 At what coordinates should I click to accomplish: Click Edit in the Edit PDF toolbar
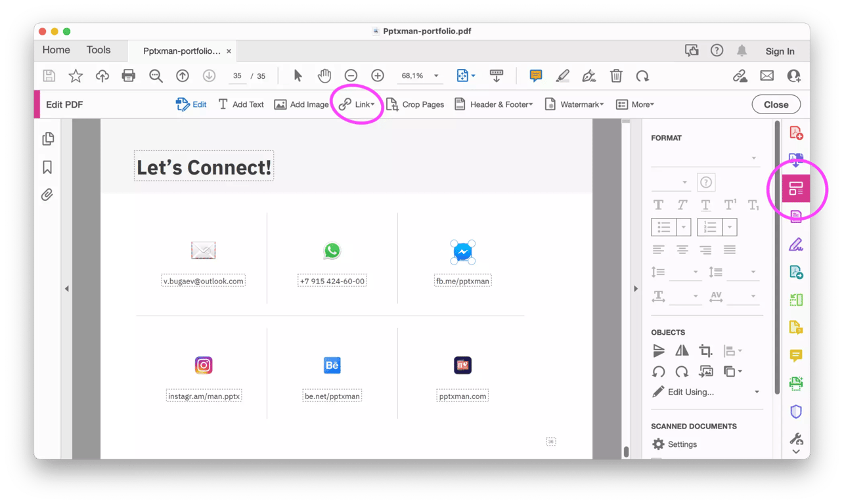coord(191,104)
